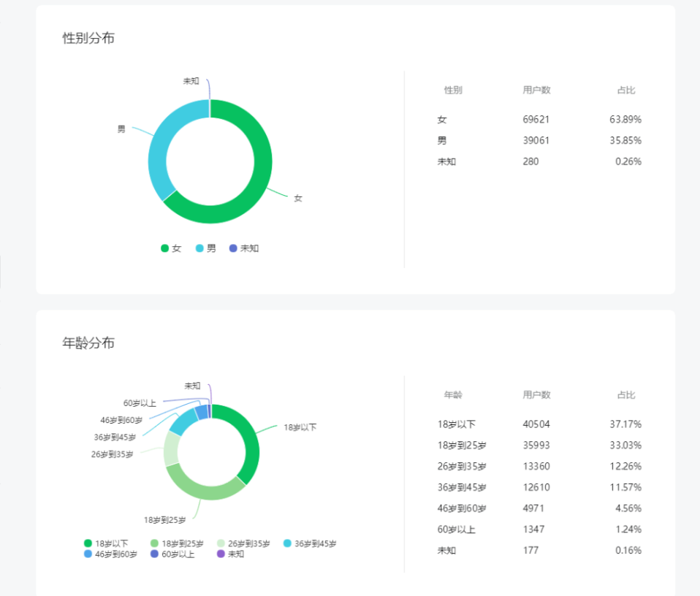Click the light green 18岁到25岁 donut segment
The height and width of the screenshot is (596, 700).
(x=205, y=491)
